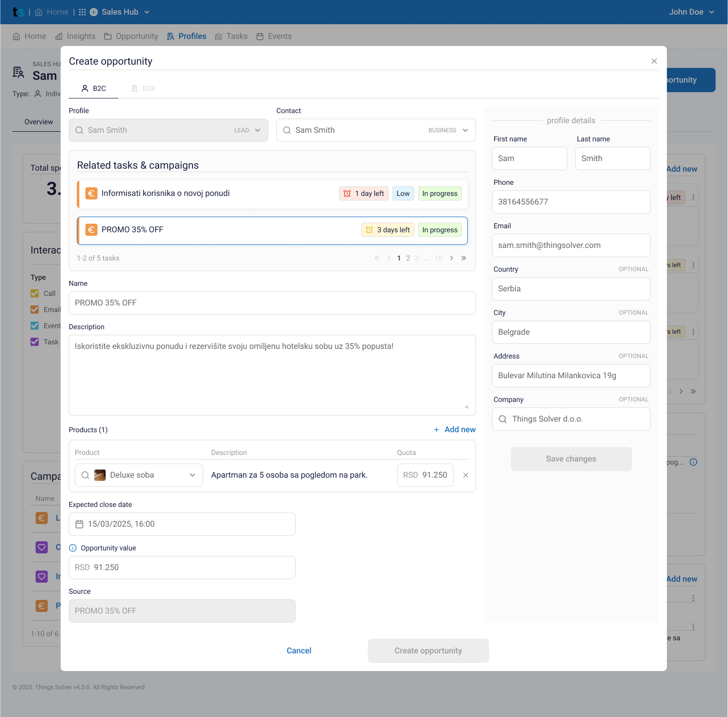Viewport: 728px width, 717px height.
Task: Click the Address input field
Action: coord(571,376)
